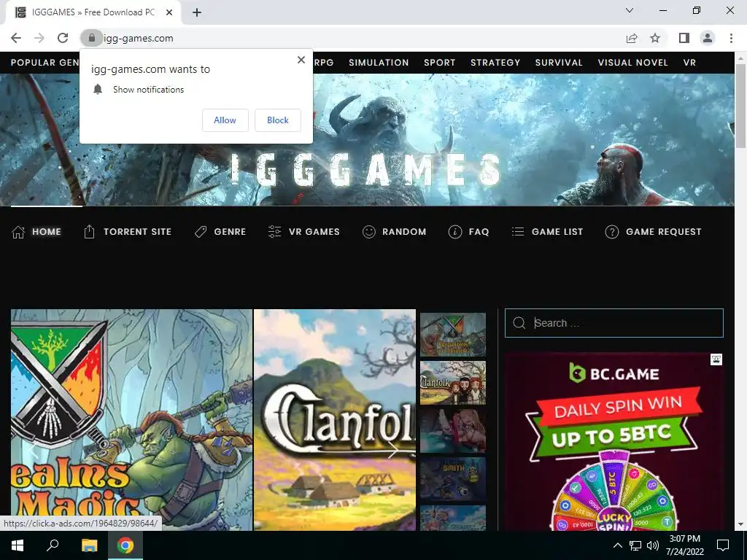Click the HOME house icon
This screenshot has width=747, height=560.
[x=18, y=232]
